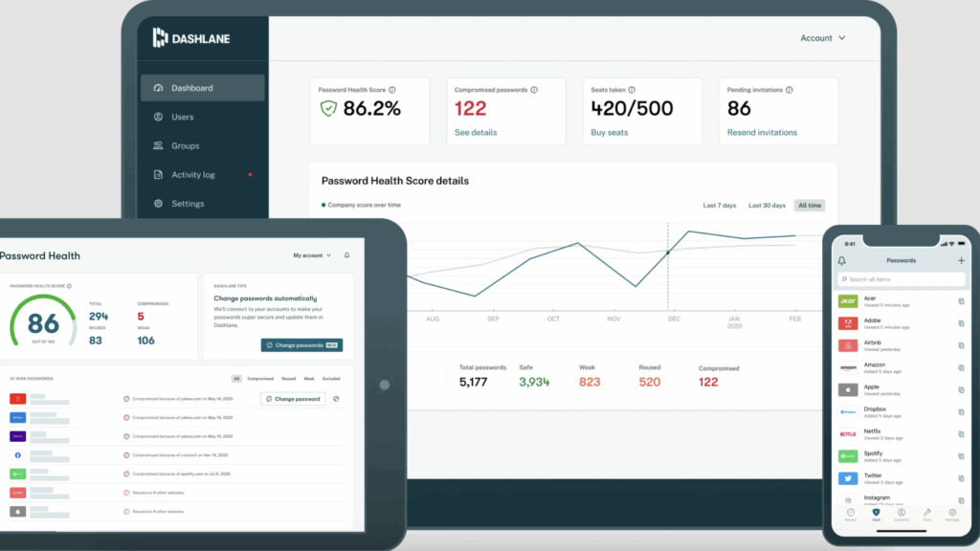This screenshot has width=980, height=551.
Task: Click info icon next to Seats taken
Action: point(632,90)
